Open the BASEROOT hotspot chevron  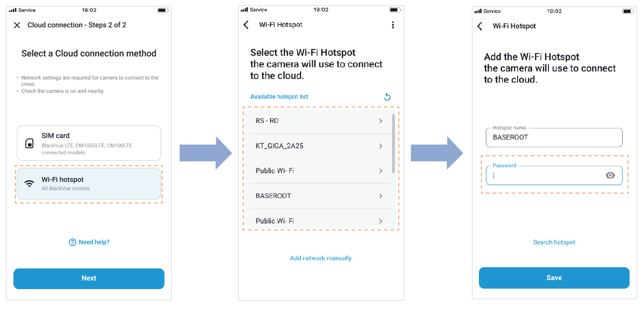pos(380,196)
